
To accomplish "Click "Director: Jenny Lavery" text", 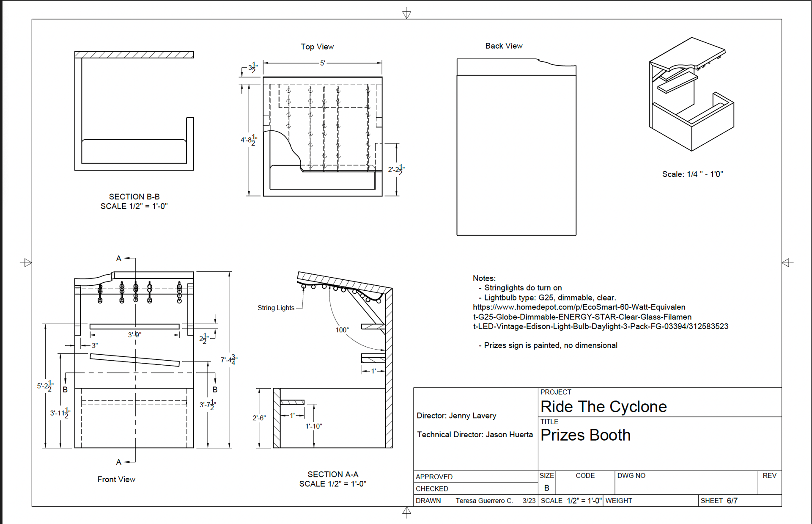I will tap(456, 416).
